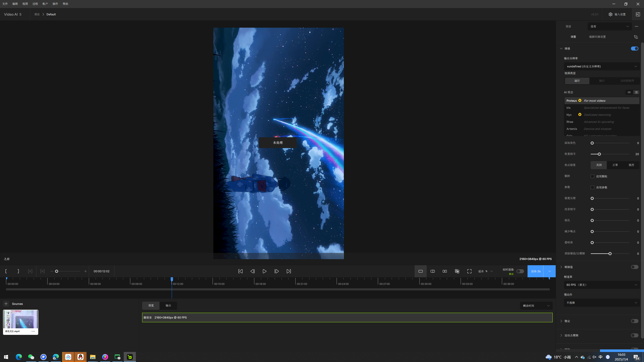Click the add Sources plus icon

pos(6,304)
